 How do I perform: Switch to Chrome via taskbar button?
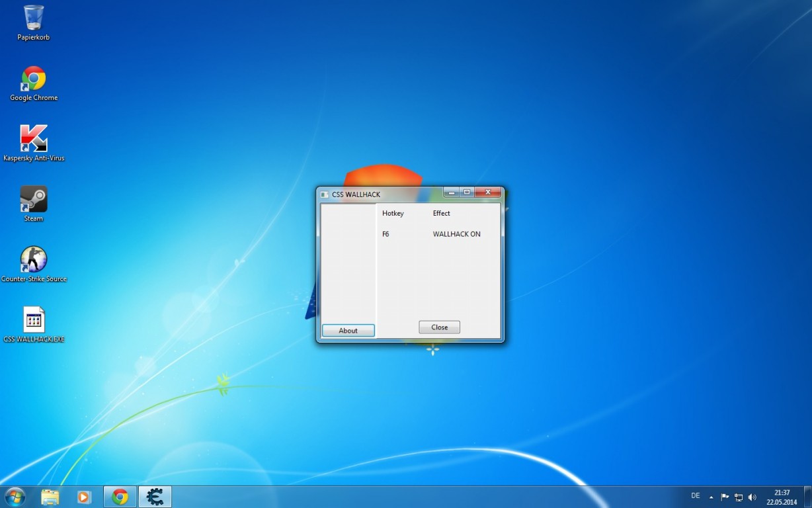[x=120, y=497]
